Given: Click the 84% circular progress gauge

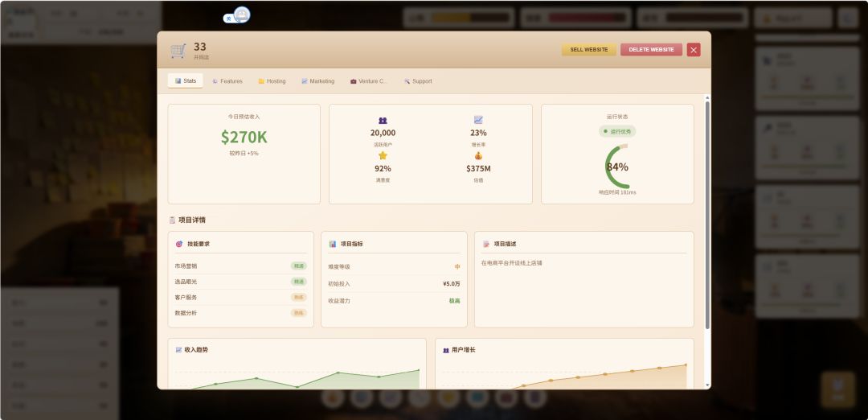Looking at the screenshot, I should [617, 167].
